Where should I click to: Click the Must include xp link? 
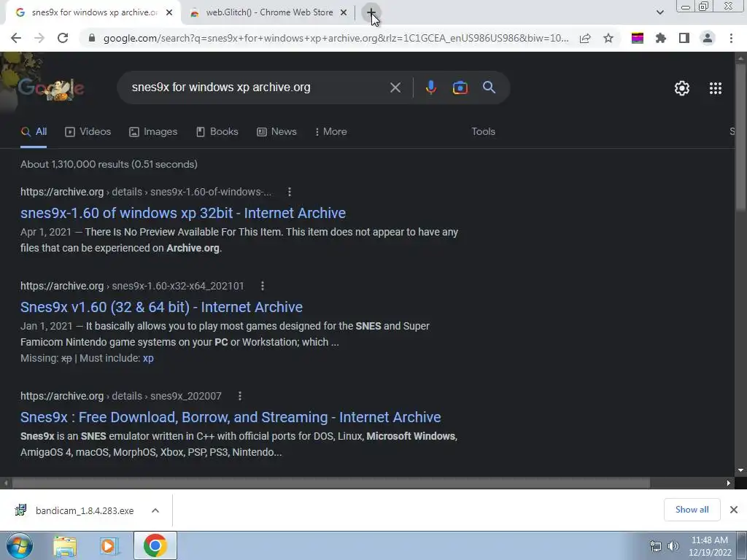point(148,358)
